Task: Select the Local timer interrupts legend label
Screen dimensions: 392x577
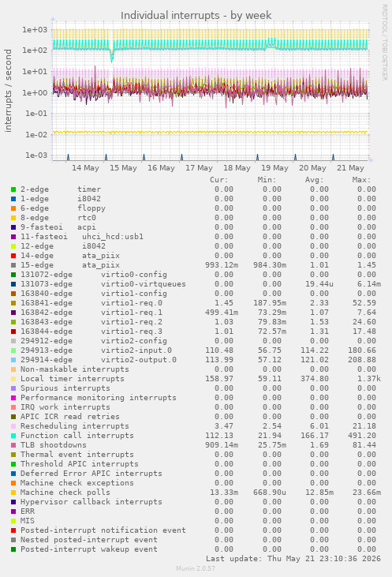Action: (73, 379)
